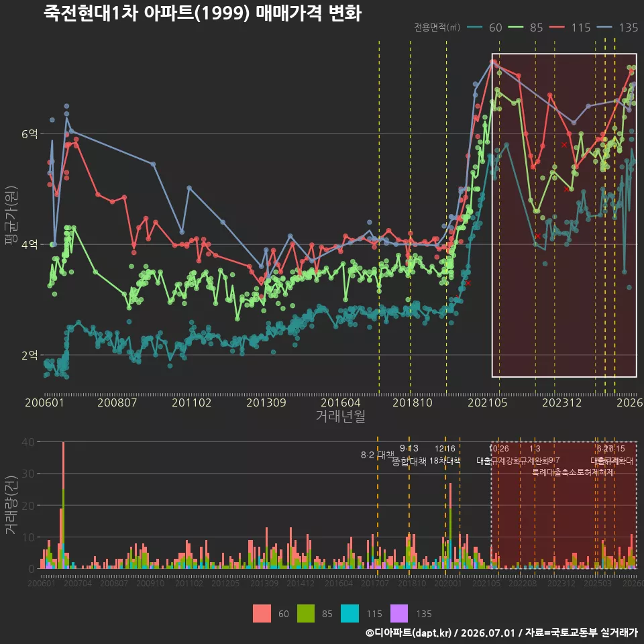
Task: Click the 202312 x-axis tick label
Action: coord(562,402)
